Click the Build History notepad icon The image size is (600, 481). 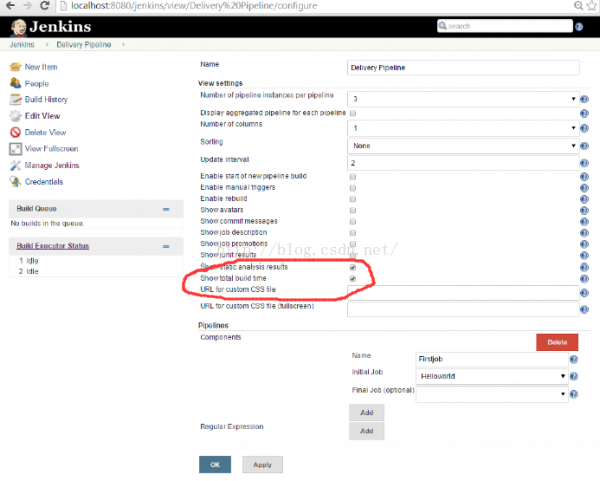[x=15, y=99]
